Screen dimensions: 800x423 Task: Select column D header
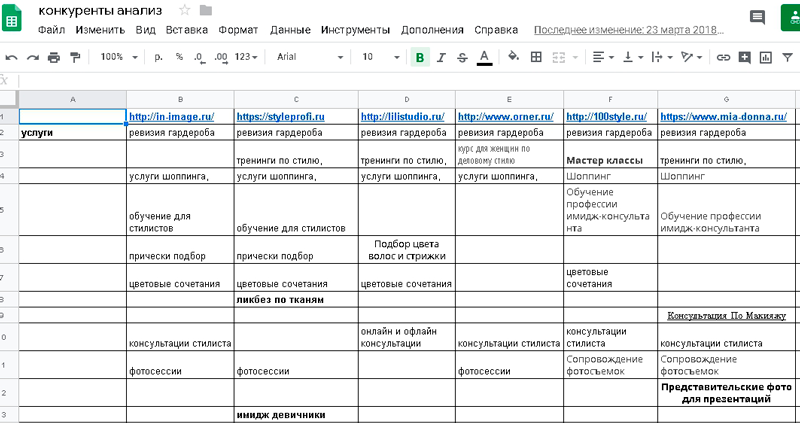407,99
